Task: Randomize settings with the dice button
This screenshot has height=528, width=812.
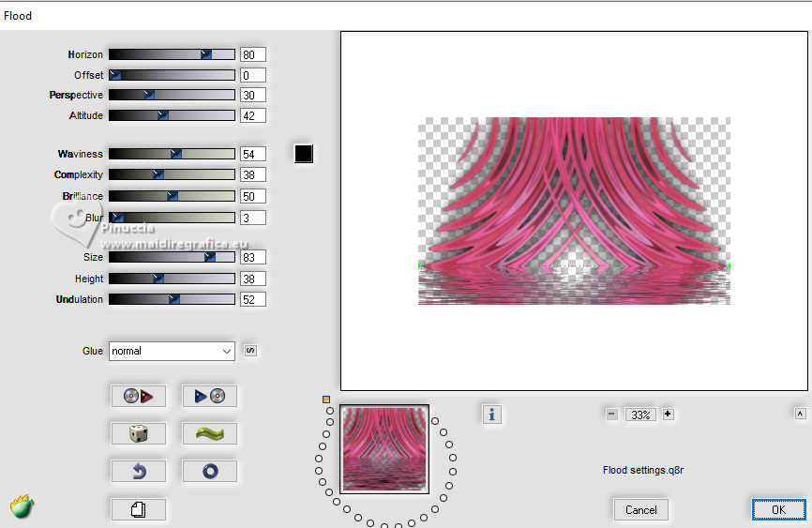Action: 138,433
